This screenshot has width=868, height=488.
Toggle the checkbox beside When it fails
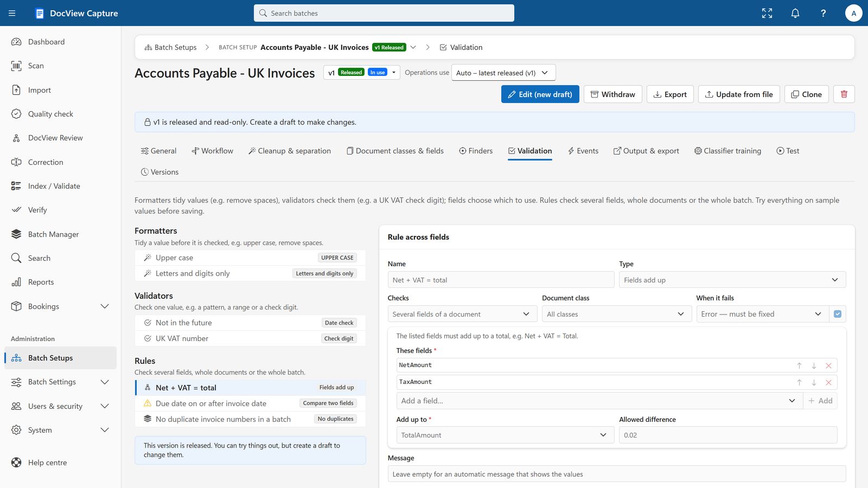pyautogui.click(x=838, y=314)
